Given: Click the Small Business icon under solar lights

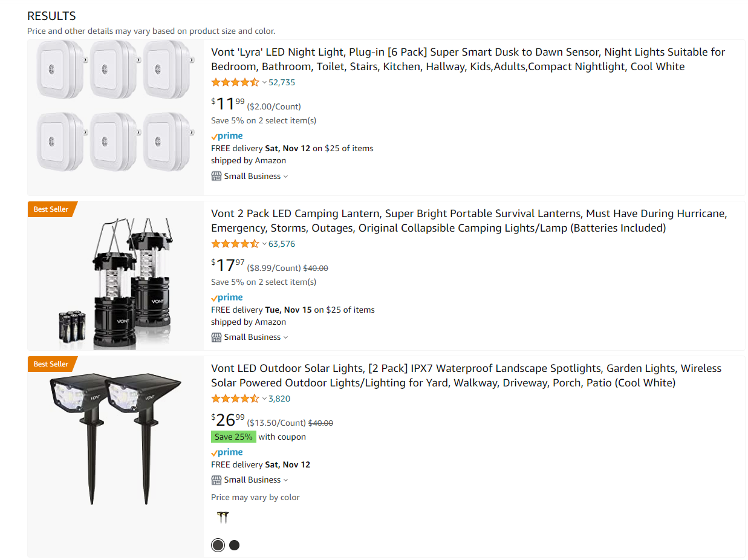Looking at the screenshot, I should 216,480.
